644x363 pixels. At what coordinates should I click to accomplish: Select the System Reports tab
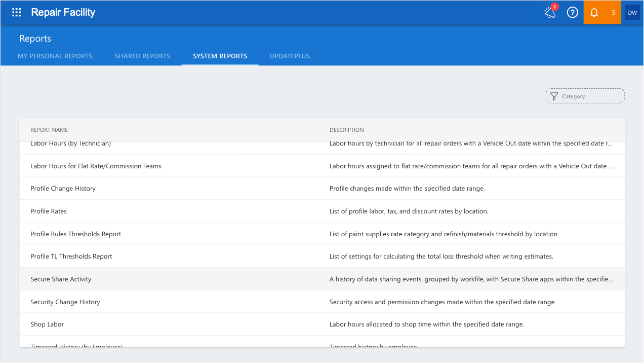click(x=220, y=56)
